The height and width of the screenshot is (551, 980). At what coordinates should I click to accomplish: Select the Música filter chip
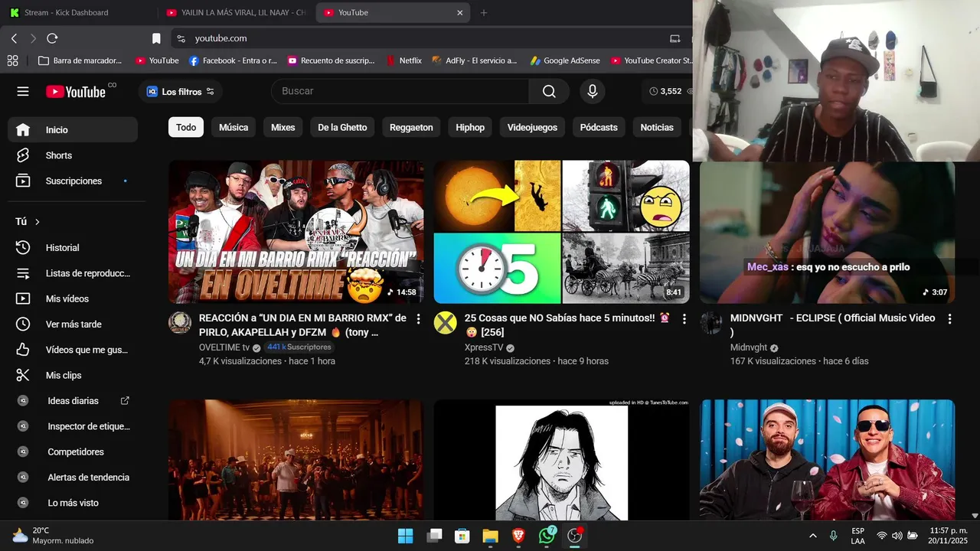(x=234, y=127)
